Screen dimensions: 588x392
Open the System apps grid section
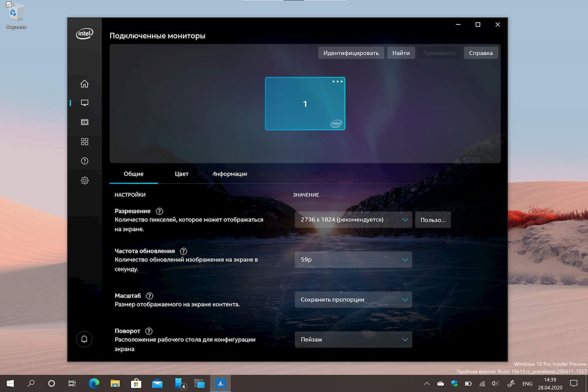click(x=84, y=142)
